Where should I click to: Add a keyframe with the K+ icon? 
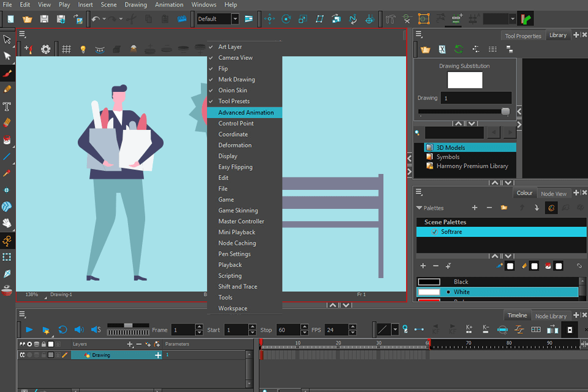pos(469,330)
